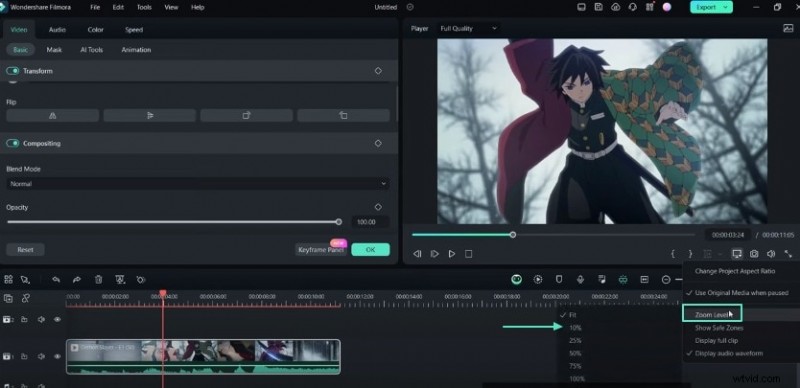Toggle the Compositing switch
This screenshot has height=388, width=800.
[x=13, y=143]
